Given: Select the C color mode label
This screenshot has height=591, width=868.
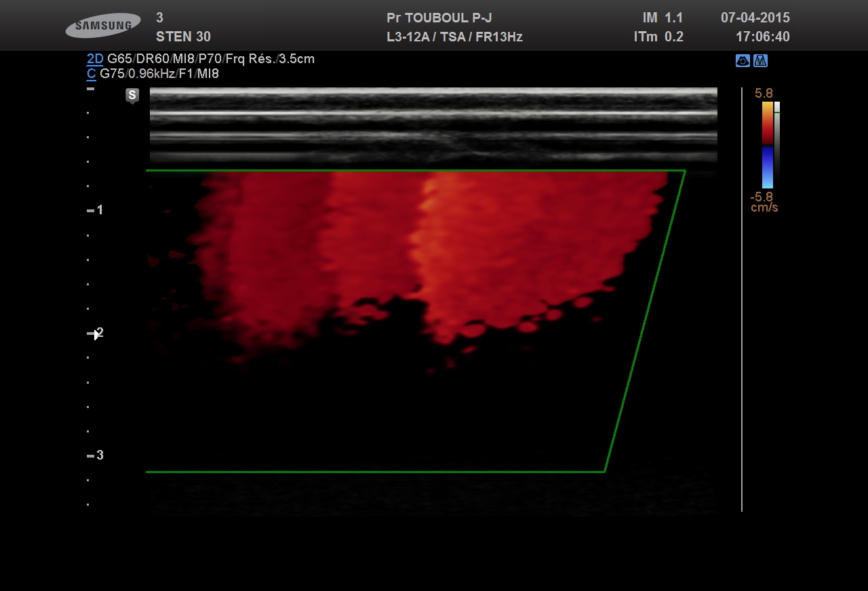Looking at the screenshot, I should tap(92, 74).
